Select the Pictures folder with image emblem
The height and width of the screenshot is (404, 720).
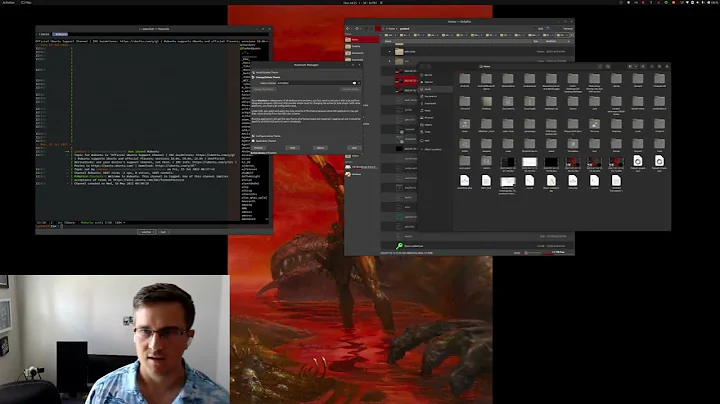tap(594, 125)
